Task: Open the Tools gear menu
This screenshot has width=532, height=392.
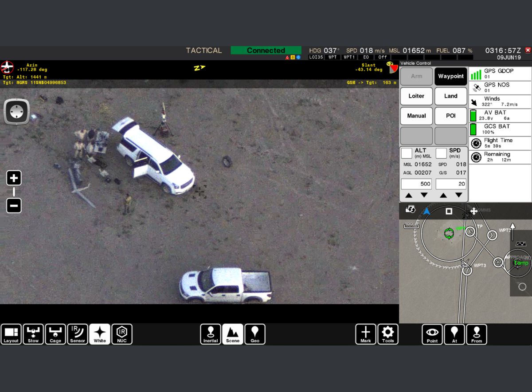Action: click(388, 334)
